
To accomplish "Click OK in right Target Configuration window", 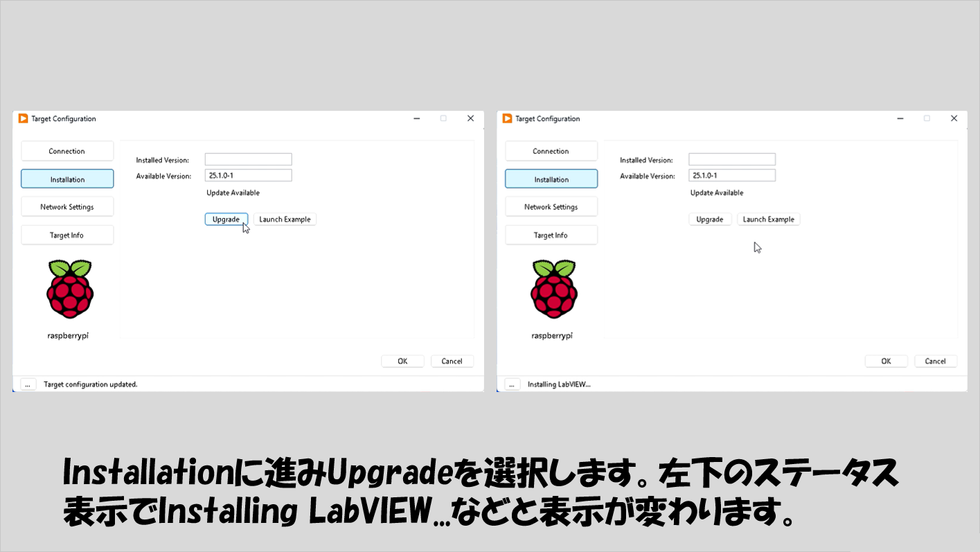I will (887, 362).
